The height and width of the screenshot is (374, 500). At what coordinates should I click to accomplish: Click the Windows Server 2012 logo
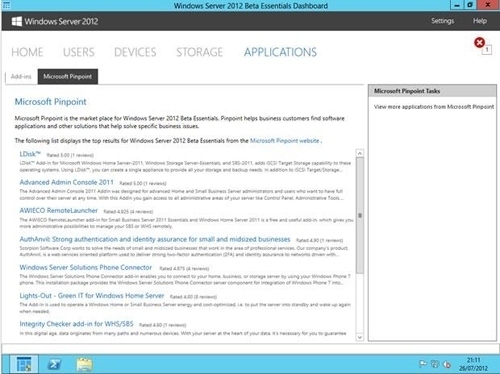[17, 21]
